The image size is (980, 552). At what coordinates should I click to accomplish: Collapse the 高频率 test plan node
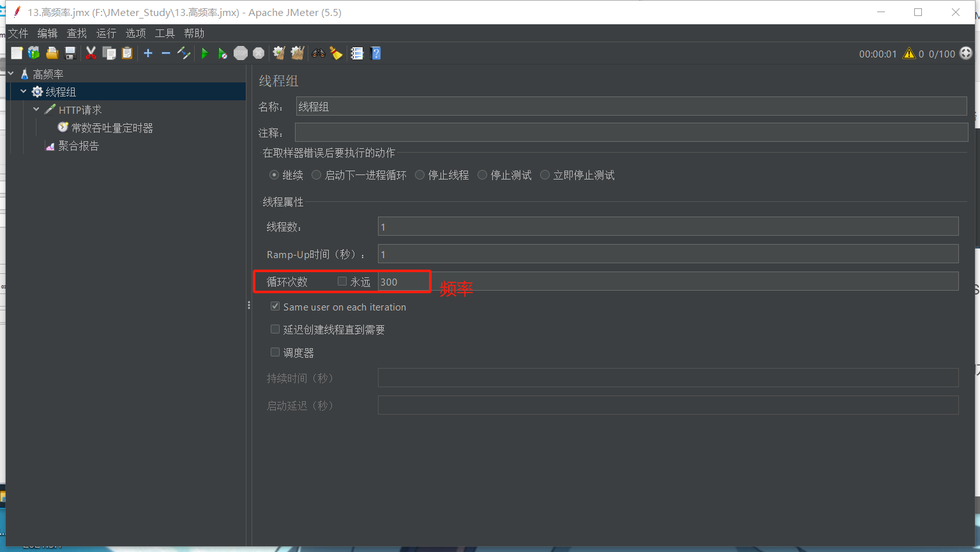pos(11,74)
